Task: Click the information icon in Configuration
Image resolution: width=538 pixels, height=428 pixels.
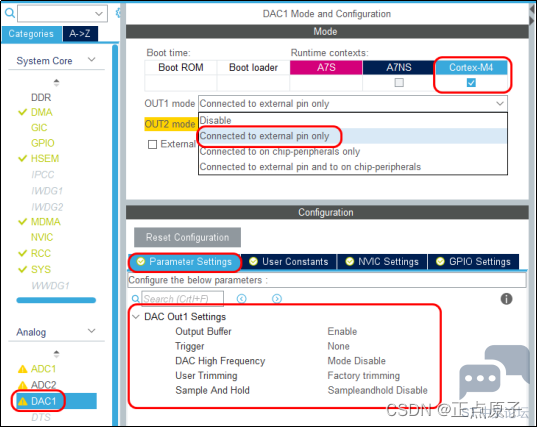Action: tap(506, 299)
